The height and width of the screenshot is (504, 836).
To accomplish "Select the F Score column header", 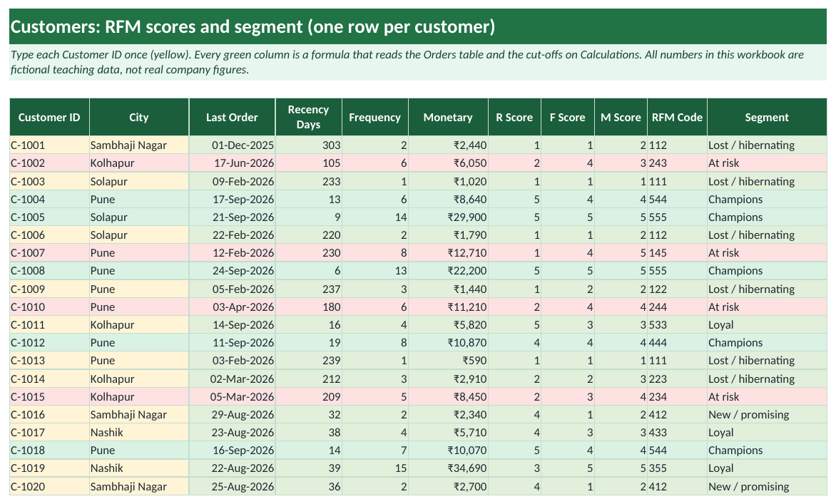I will click(567, 117).
